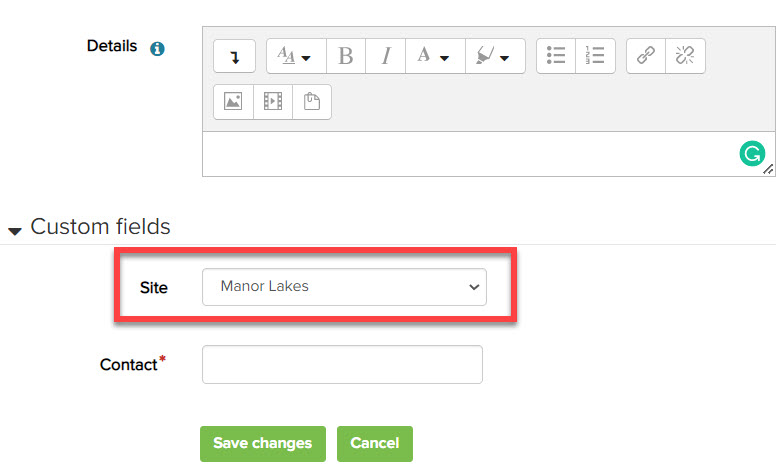Open the background colour picker
779x471 pixels.
[x=494, y=57]
